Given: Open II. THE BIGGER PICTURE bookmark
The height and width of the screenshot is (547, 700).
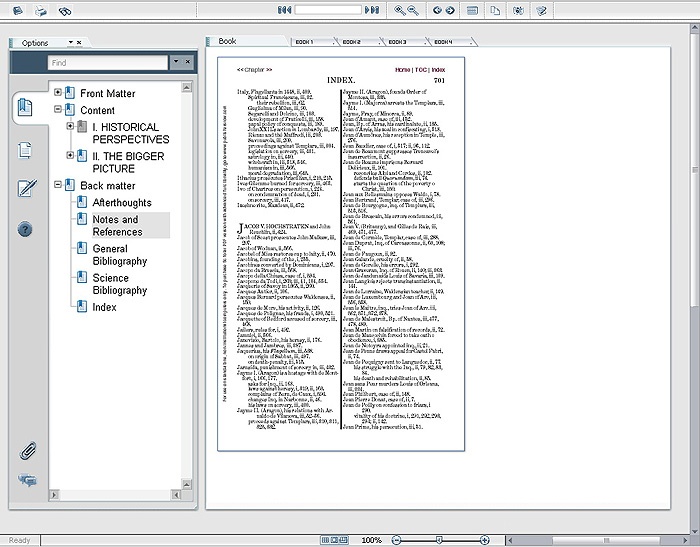Looking at the screenshot, I should pos(128,163).
